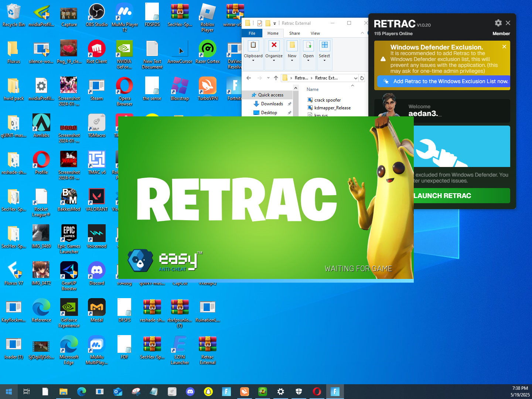Image resolution: width=532 pixels, height=399 pixels.
Task: Add Retrac to the Windows Exclusion List
Action: (444, 81)
